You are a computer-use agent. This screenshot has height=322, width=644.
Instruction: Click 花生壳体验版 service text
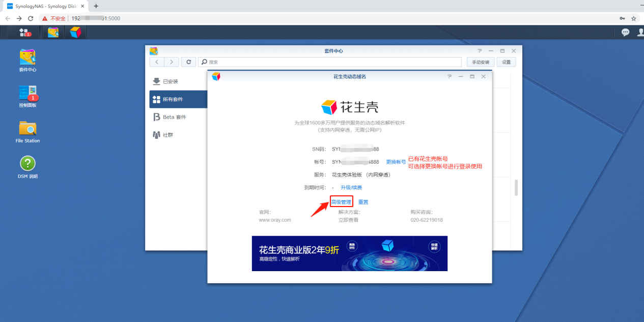[x=361, y=174]
